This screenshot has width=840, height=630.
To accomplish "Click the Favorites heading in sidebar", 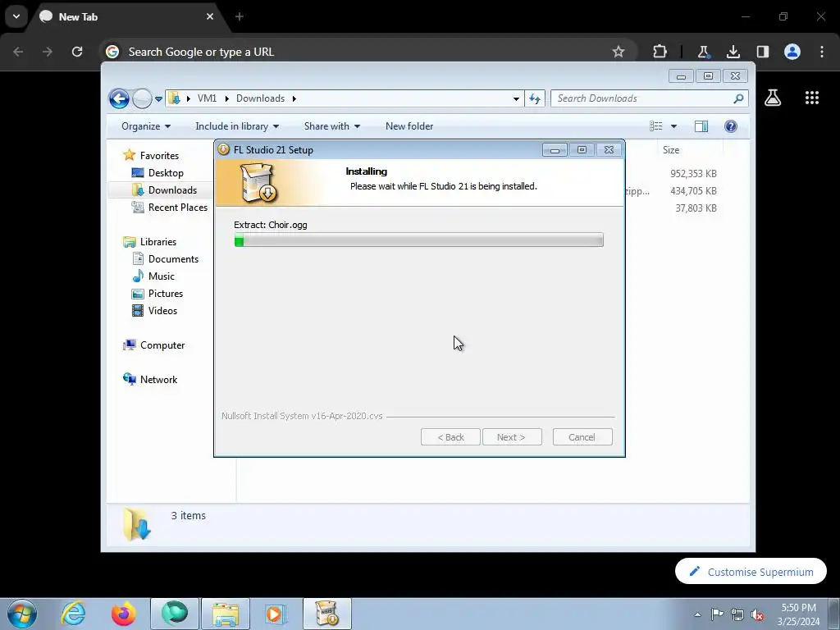I will coord(159,155).
